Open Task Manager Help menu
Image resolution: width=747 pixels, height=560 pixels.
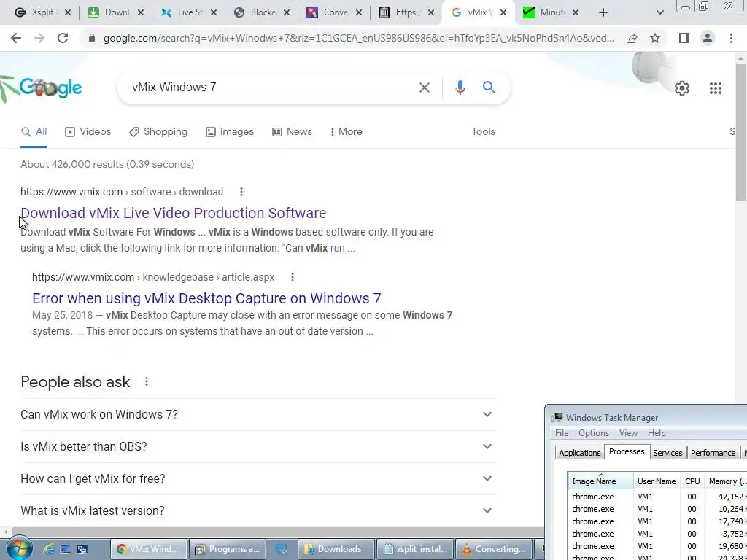coord(657,433)
